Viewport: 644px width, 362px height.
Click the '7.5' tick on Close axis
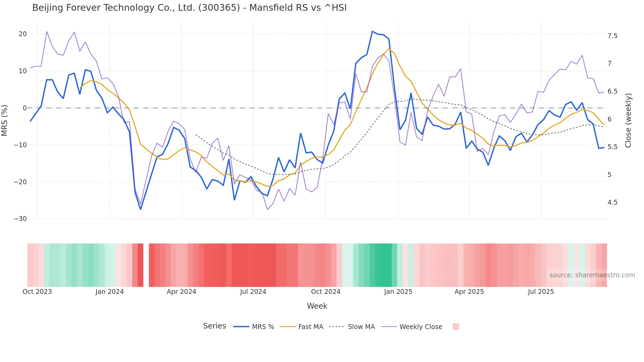click(613, 36)
